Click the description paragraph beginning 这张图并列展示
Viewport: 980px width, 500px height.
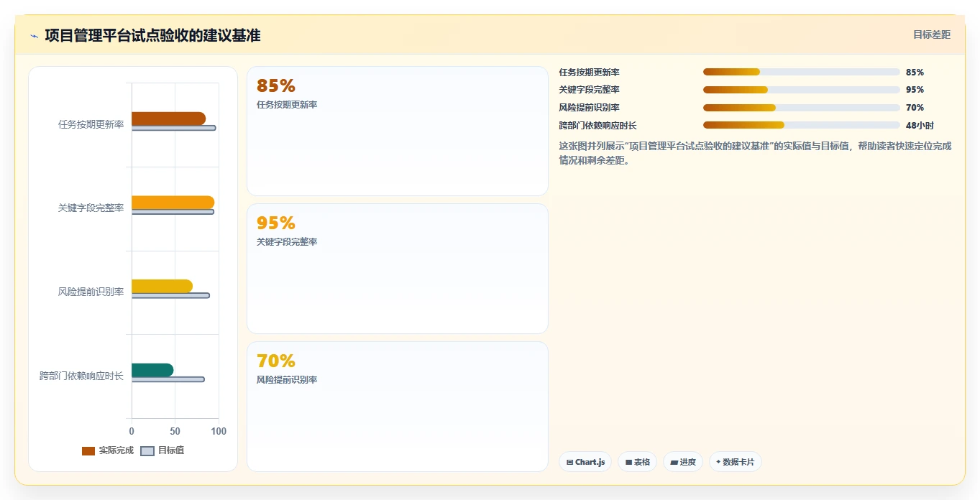coord(755,153)
